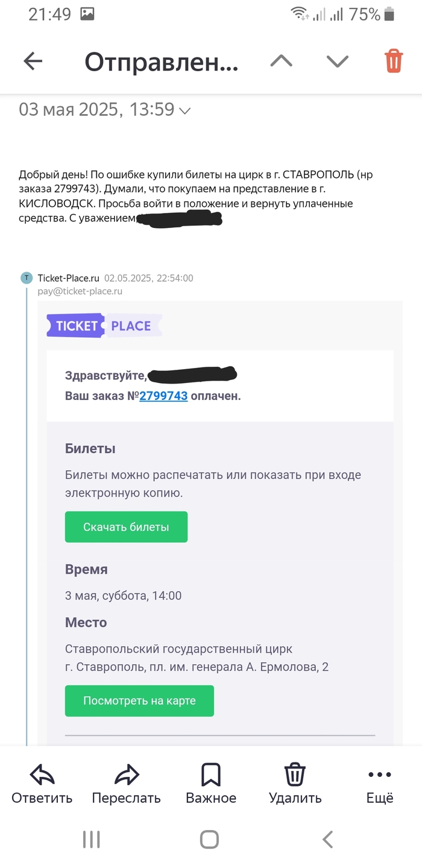Screen dimensions: 422x868
Task: Open Android recent apps button
Action: point(91,839)
